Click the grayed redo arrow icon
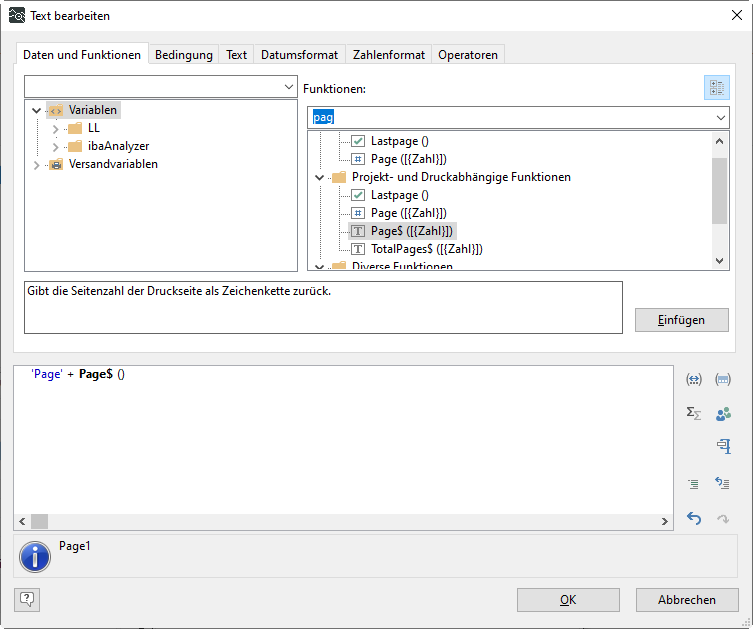Viewport: 753px width, 629px height. [x=723, y=519]
